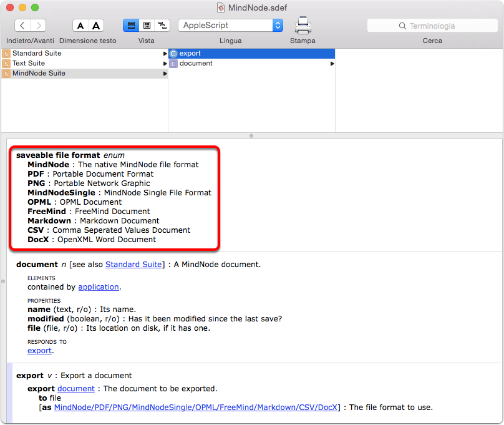Click the horizontal split pane divider handle

tap(251, 136)
